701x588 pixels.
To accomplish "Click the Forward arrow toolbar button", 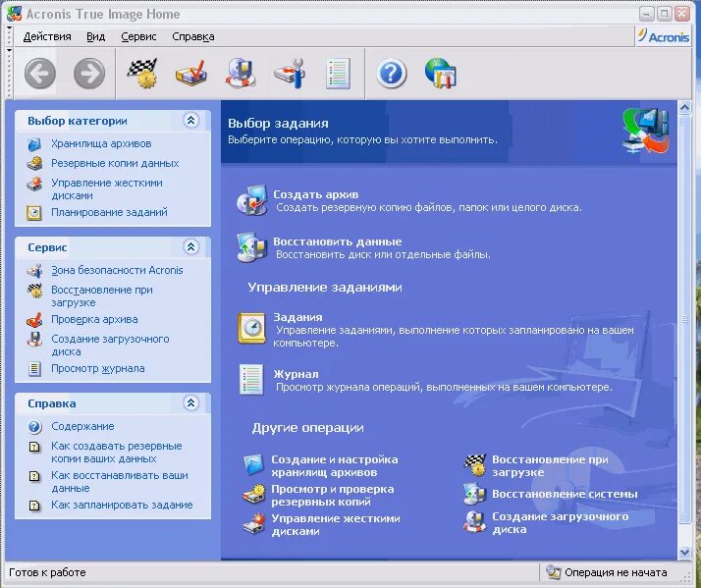I will [x=89, y=74].
